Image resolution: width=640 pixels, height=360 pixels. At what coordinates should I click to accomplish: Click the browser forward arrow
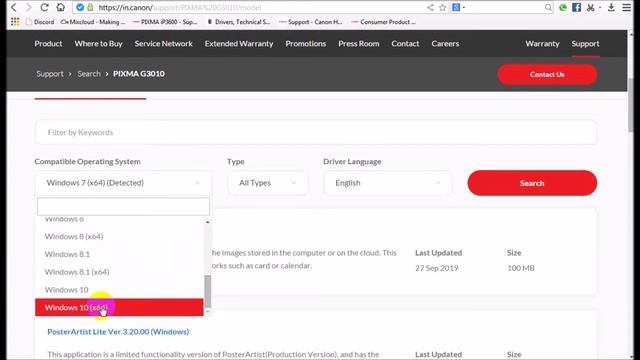click(x=28, y=7)
